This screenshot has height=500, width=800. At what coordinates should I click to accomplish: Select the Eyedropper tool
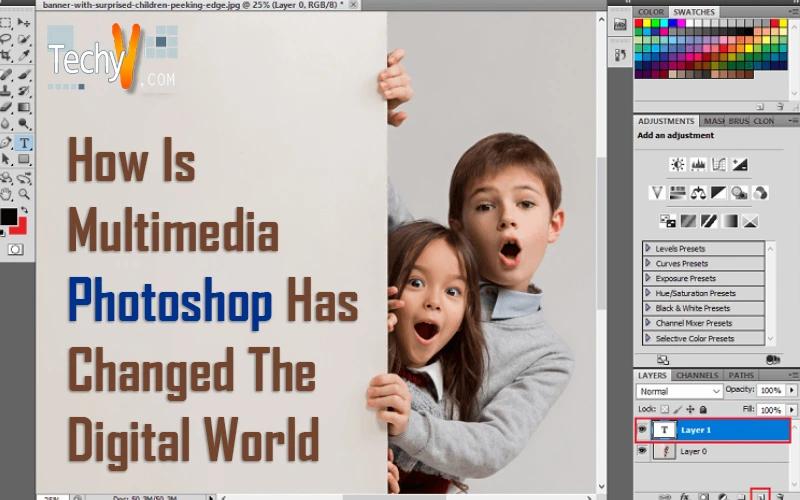(23, 55)
